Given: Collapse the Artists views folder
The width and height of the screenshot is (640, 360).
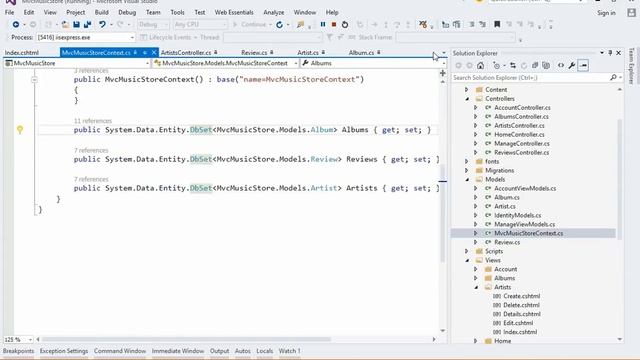Looking at the screenshot, I should pos(476,287).
